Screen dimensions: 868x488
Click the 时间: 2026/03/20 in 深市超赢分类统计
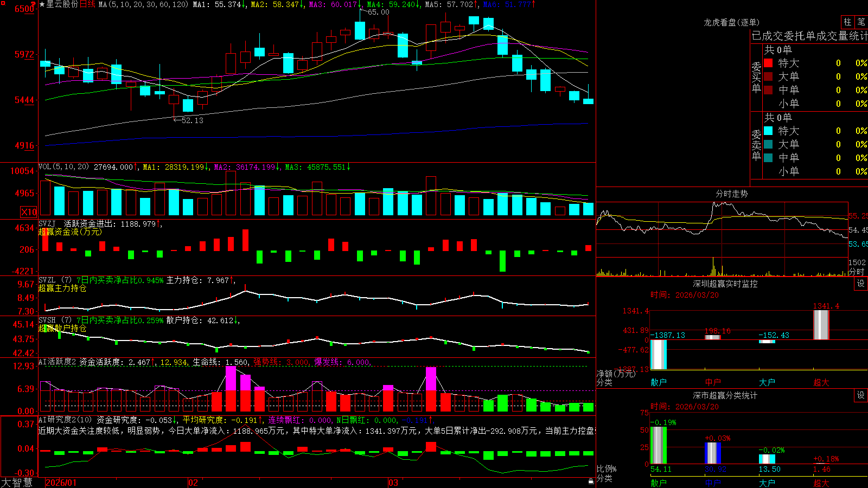pos(685,407)
